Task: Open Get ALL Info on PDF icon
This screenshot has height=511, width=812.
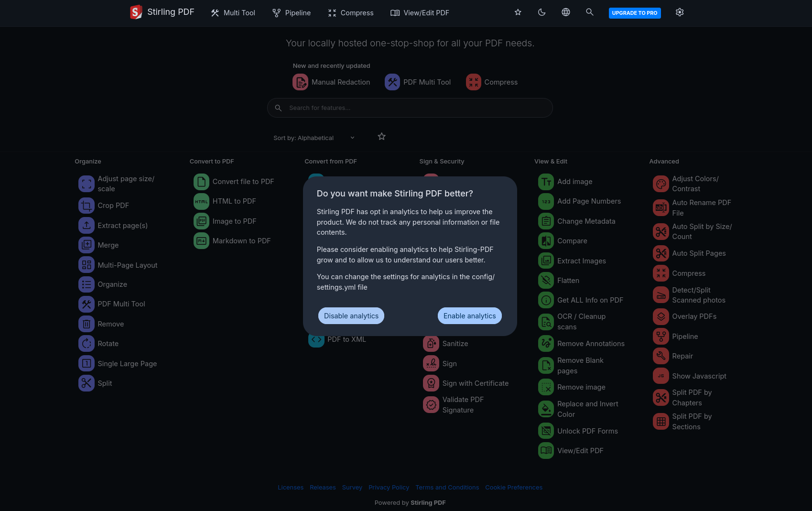Action: click(546, 300)
